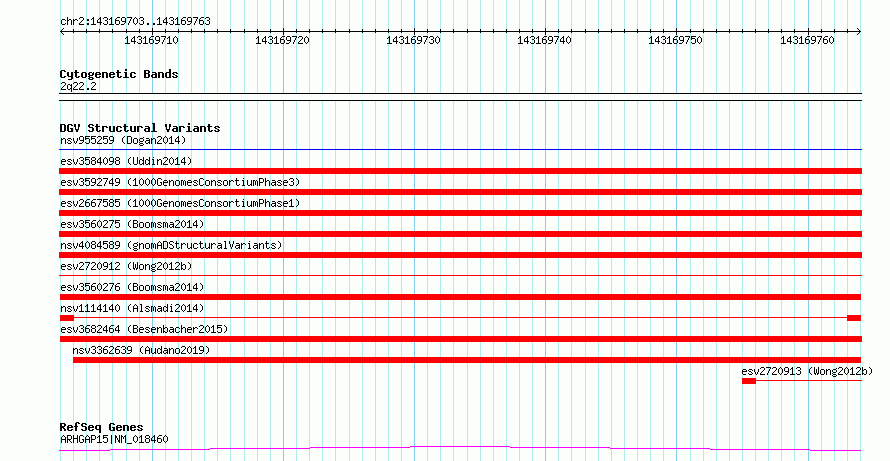The height and width of the screenshot is (461, 890).
Task: Click ruler position 143169730
Action: (413, 40)
